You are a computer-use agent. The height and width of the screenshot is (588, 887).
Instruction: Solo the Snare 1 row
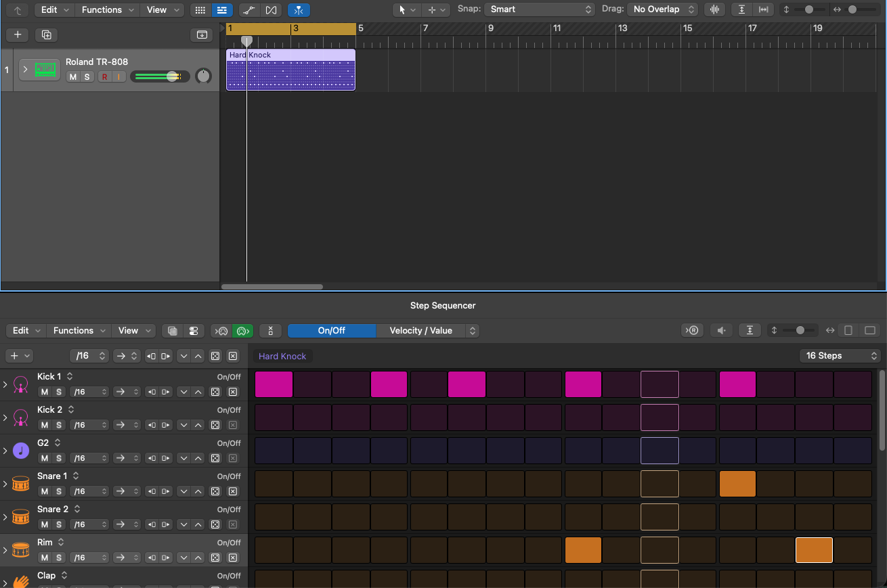tap(59, 491)
